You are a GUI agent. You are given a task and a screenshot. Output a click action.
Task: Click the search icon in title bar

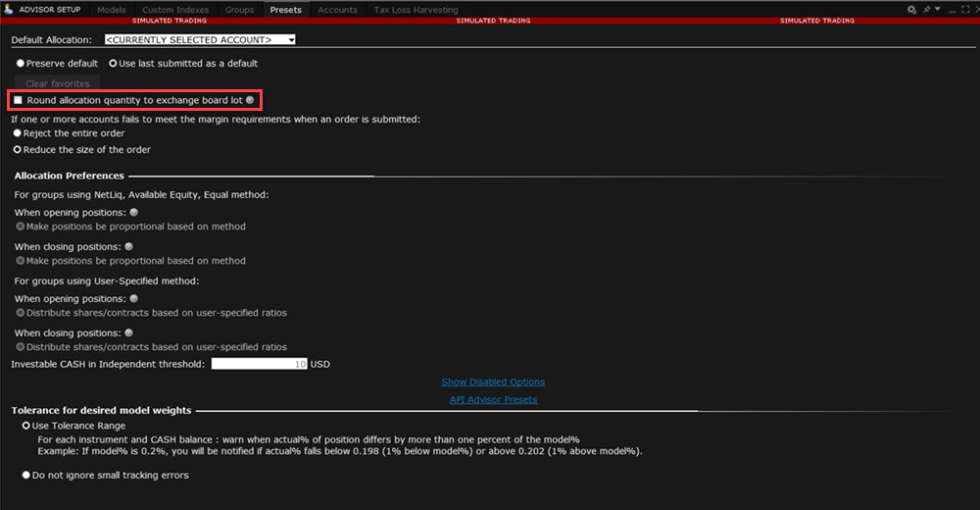click(911, 9)
